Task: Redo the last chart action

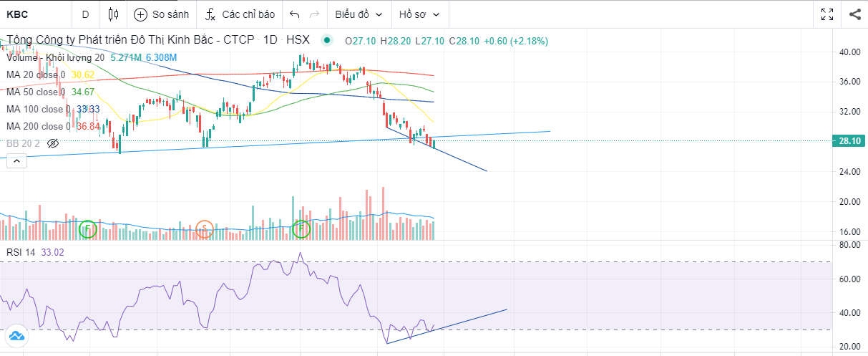Action: (315, 14)
